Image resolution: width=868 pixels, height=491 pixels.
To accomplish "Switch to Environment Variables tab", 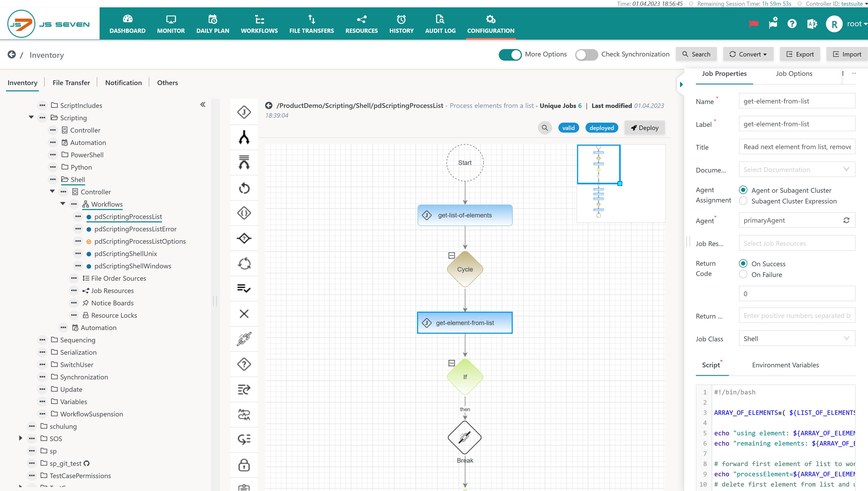I will tap(785, 365).
